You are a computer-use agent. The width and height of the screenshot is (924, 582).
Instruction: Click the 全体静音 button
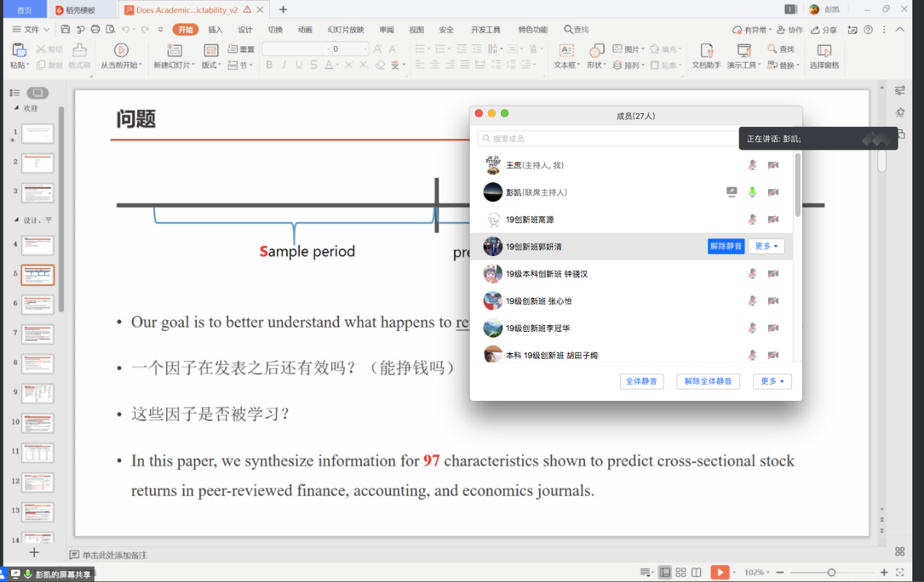coord(642,381)
